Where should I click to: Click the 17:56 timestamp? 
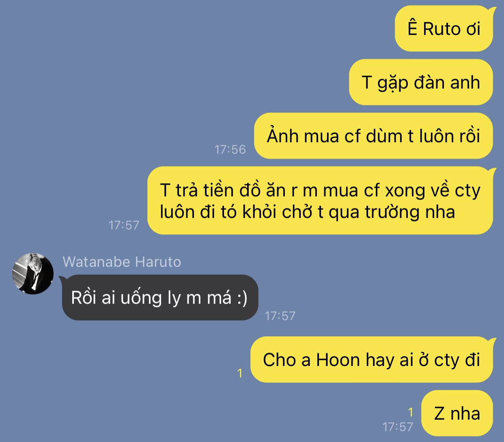(x=230, y=149)
